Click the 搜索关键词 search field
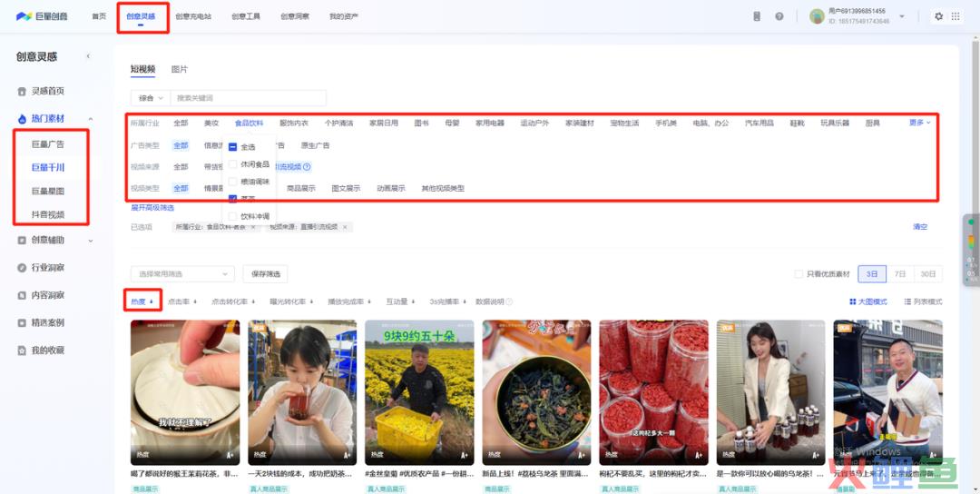Screen dimensions: 980x494 [248, 98]
